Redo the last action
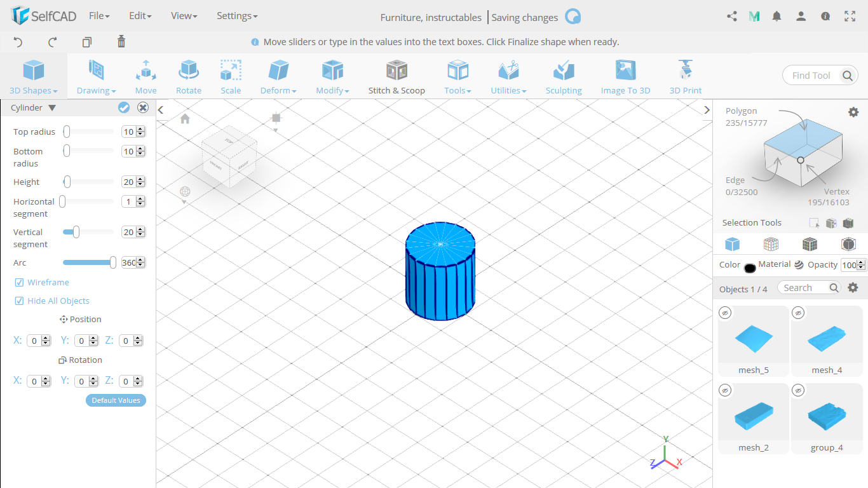This screenshot has height=488, width=868. coord(53,42)
